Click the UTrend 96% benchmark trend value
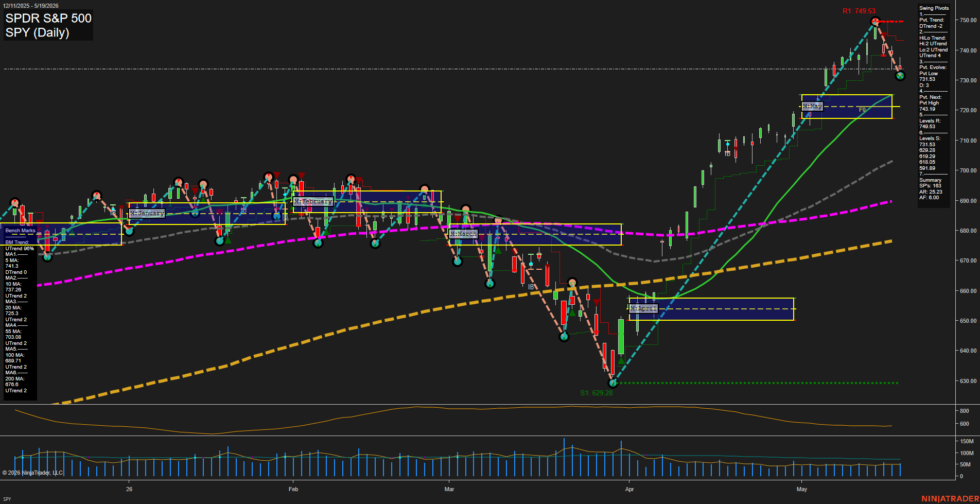This screenshot has height=504, width=980. coord(20,249)
